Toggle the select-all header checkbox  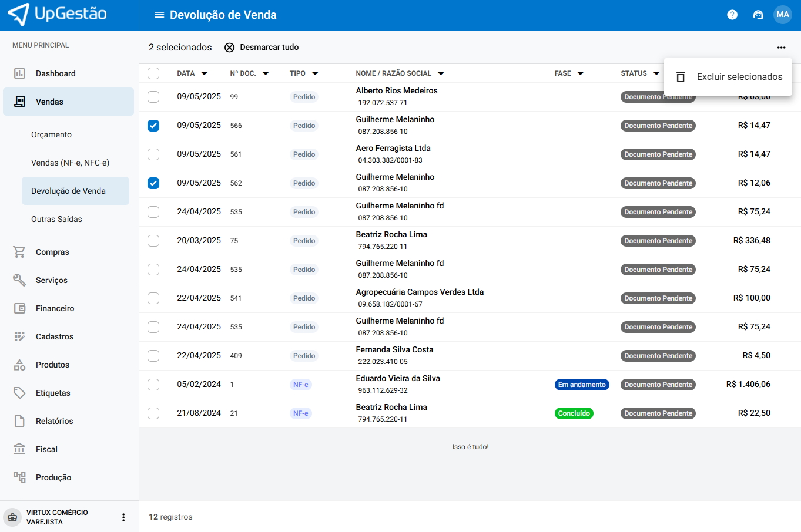pyautogui.click(x=153, y=73)
